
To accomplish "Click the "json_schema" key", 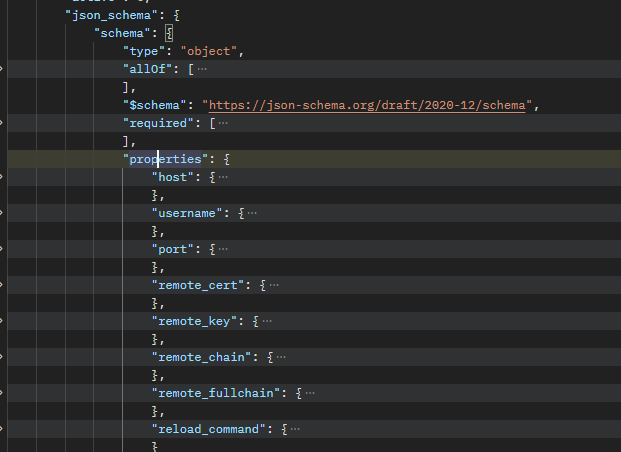I will (112, 15).
